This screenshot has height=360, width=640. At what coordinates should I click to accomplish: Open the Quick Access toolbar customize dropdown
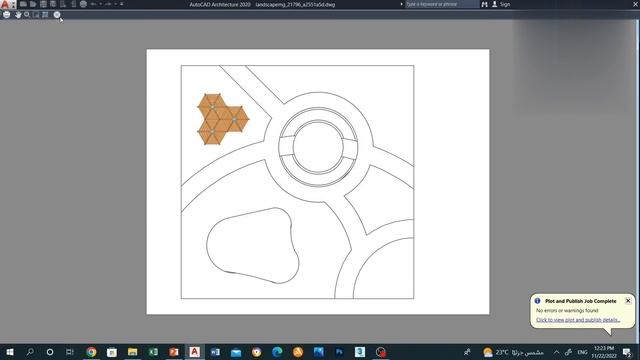tap(122, 4)
